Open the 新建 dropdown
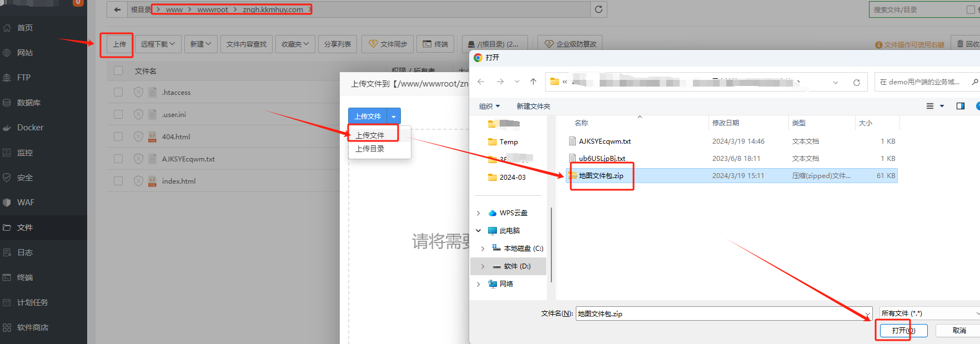 (200, 44)
